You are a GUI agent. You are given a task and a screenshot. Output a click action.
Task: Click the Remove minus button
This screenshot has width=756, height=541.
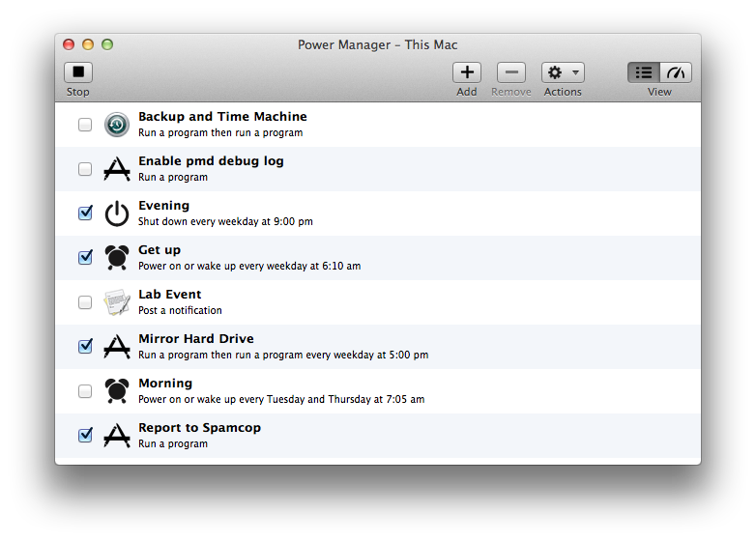click(511, 72)
